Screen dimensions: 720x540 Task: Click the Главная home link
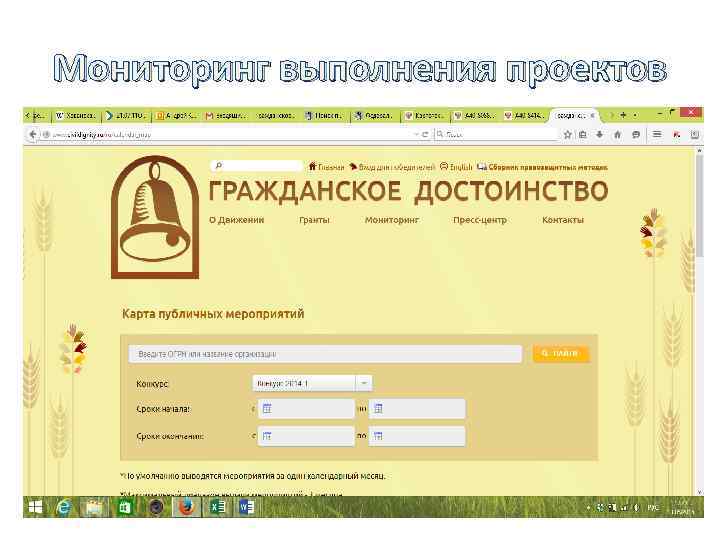tap(326, 167)
